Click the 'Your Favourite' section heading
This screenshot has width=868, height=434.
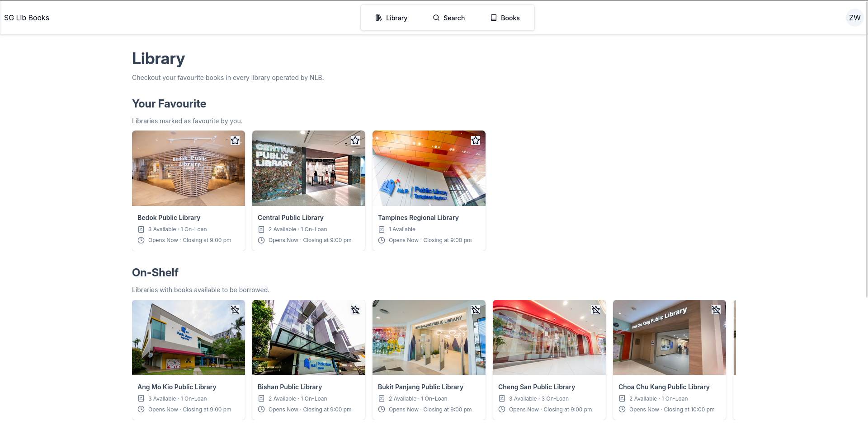pyautogui.click(x=169, y=104)
